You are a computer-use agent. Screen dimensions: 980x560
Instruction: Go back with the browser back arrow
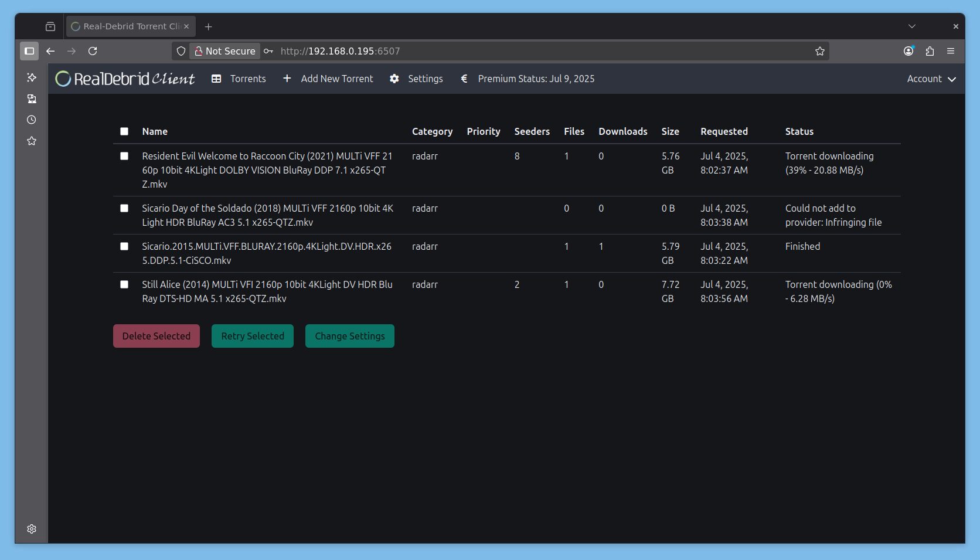pyautogui.click(x=50, y=51)
